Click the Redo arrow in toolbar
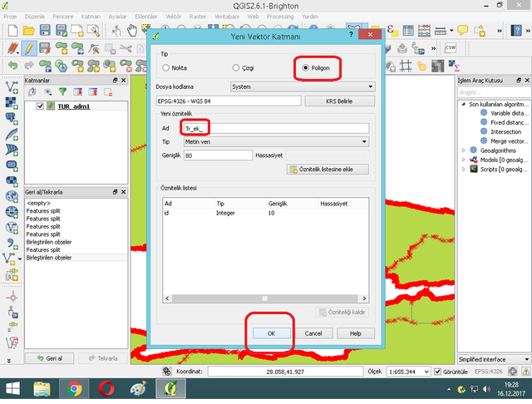Image resolution: width=532 pixels, height=404 pixels. pos(29,65)
